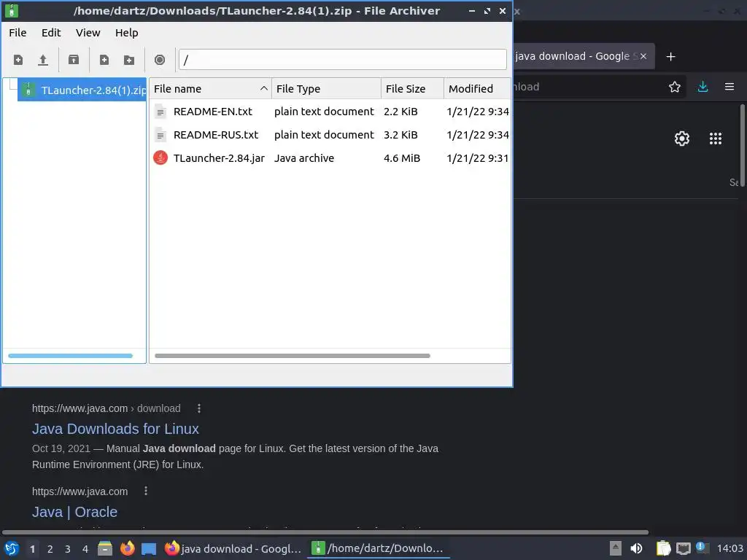The height and width of the screenshot is (560, 747).
Task: Open the View menu
Action: tap(88, 33)
